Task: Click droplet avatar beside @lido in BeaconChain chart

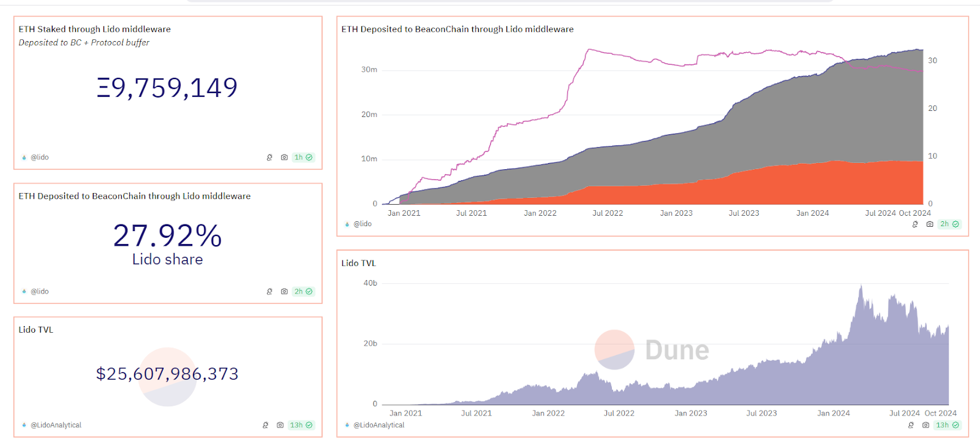Action: click(347, 224)
